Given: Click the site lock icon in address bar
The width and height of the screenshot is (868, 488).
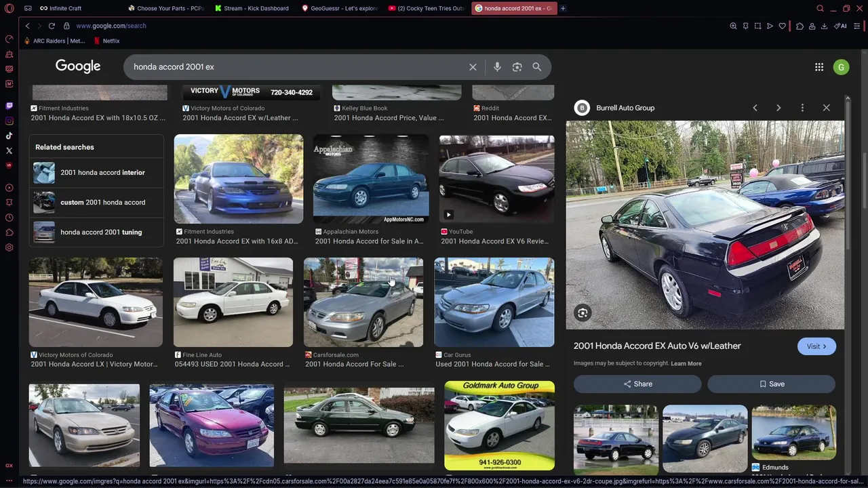Looking at the screenshot, I should point(66,26).
